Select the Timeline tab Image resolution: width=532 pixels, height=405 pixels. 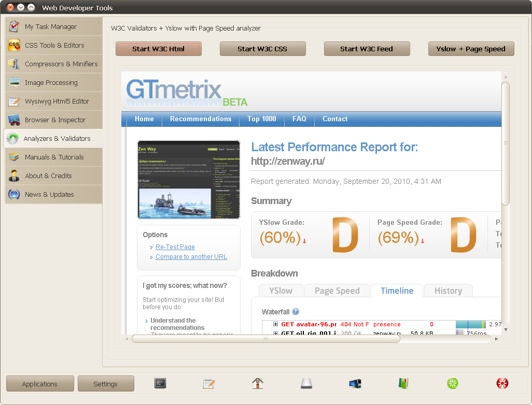coord(397,291)
